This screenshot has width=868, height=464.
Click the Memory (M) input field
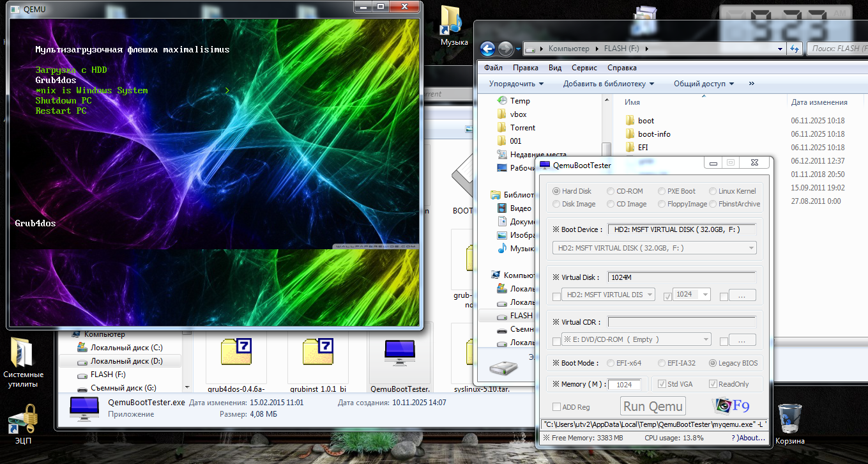[624, 385]
